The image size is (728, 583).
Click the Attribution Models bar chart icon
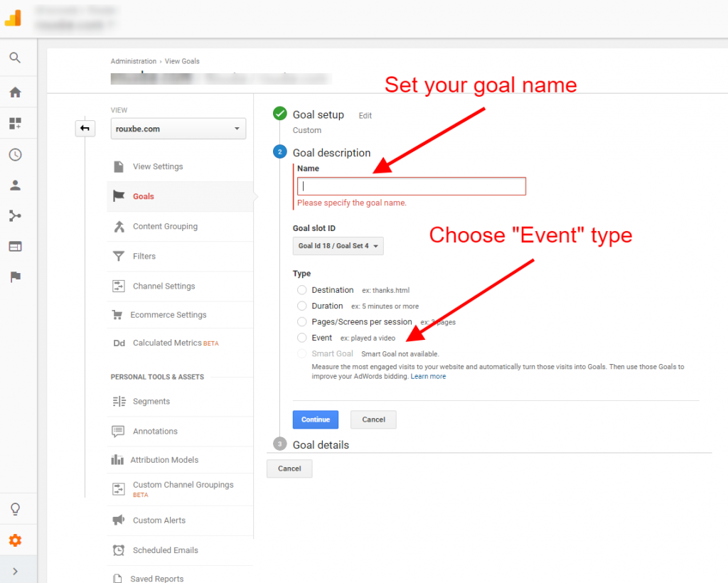117,460
